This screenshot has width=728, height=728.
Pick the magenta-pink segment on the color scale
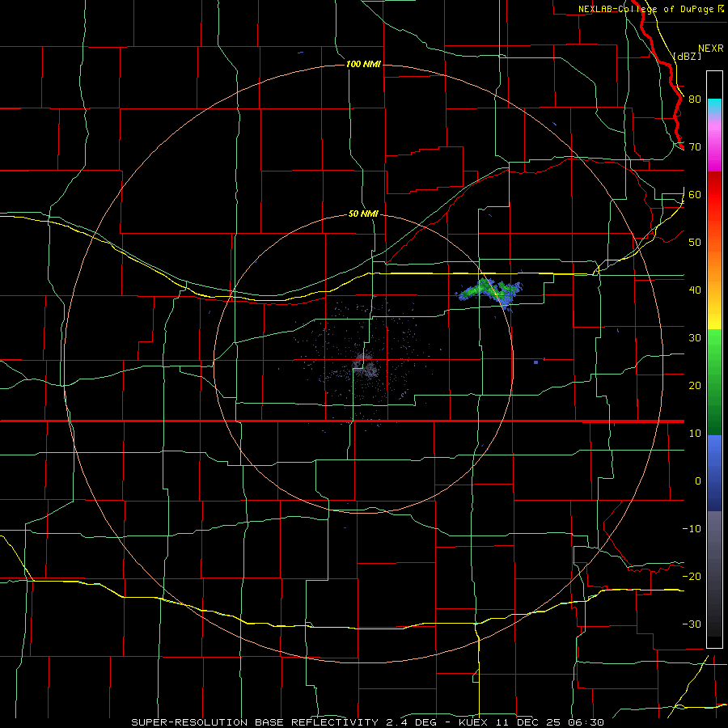tap(714, 144)
